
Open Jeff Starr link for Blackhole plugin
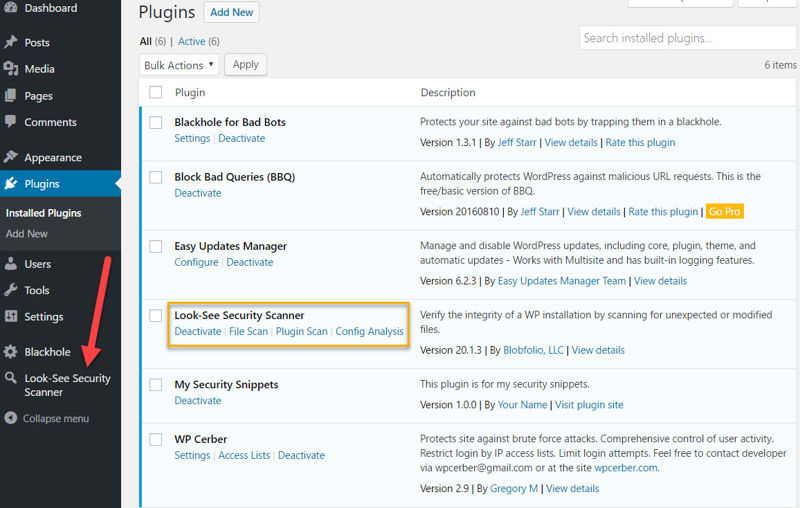517,143
